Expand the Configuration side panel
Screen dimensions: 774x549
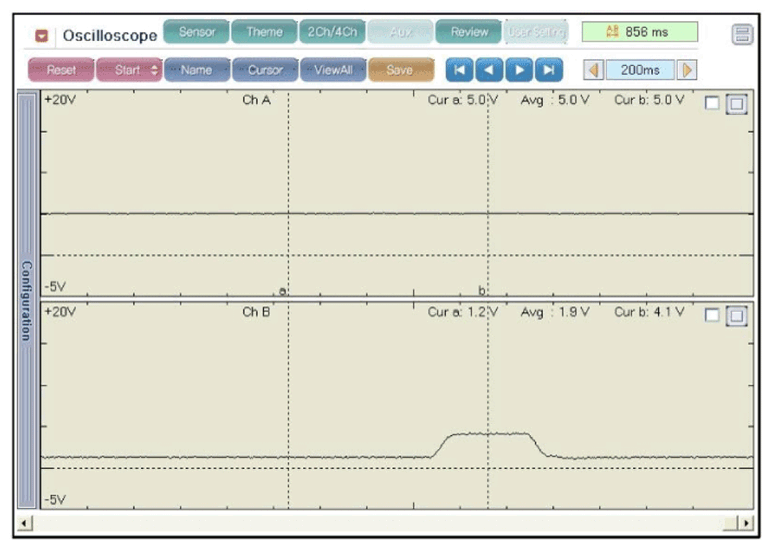pos(27,301)
